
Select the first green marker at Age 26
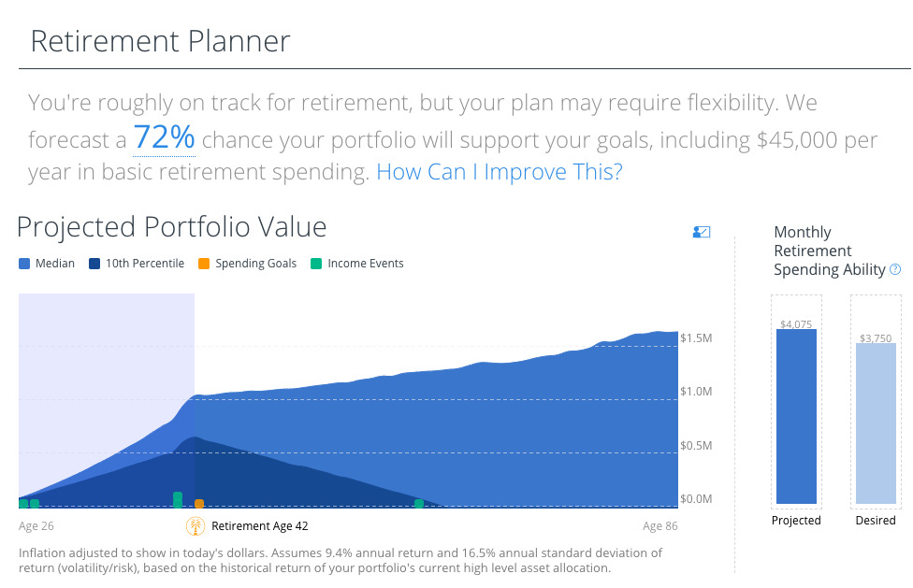pos(23,504)
